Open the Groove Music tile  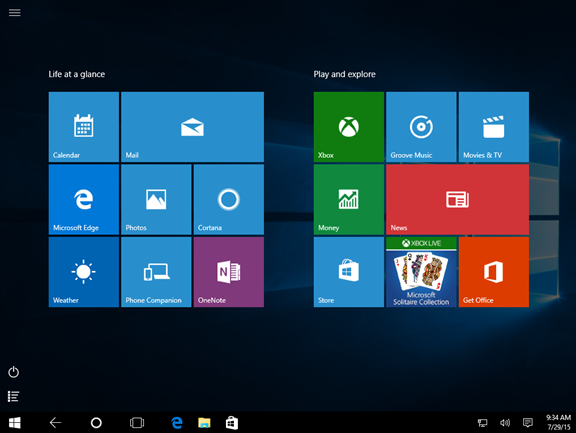pos(421,127)
